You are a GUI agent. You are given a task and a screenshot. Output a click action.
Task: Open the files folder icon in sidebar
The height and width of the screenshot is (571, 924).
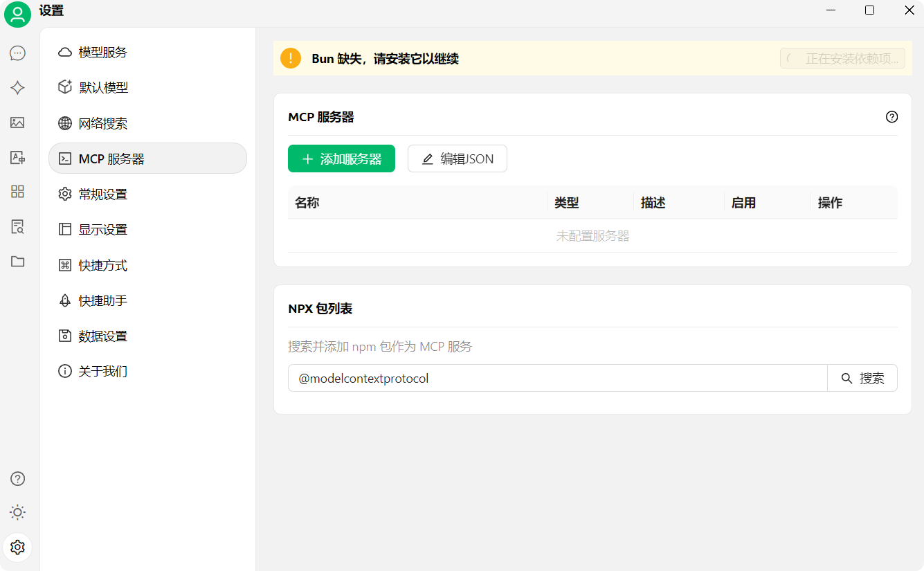17,261
